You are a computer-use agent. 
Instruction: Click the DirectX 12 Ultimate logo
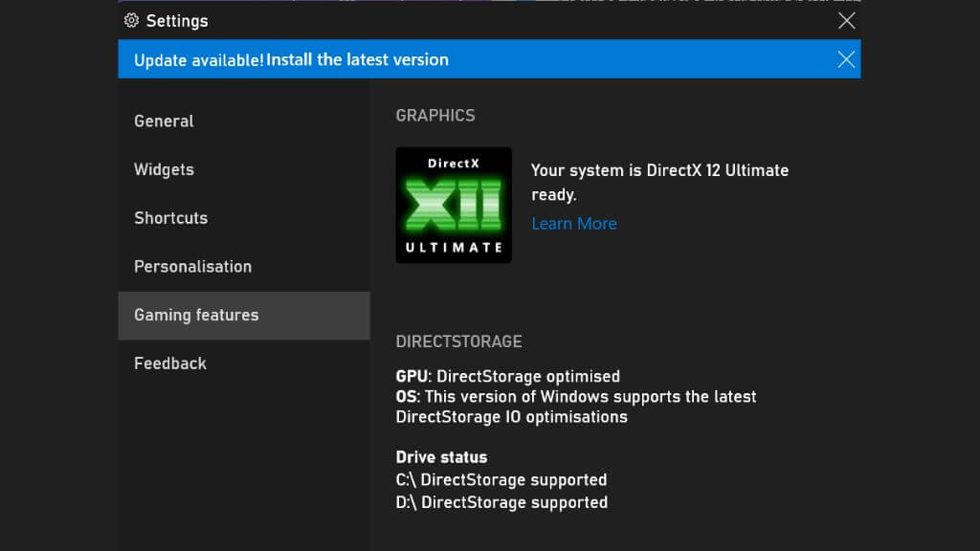[x=454, y=205]
